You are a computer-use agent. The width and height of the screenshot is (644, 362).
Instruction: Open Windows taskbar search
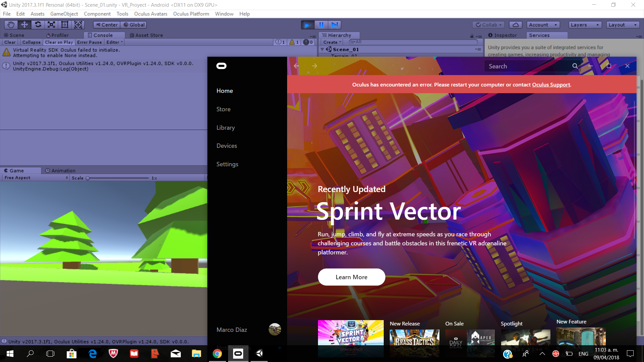click(x=30, y=354)
